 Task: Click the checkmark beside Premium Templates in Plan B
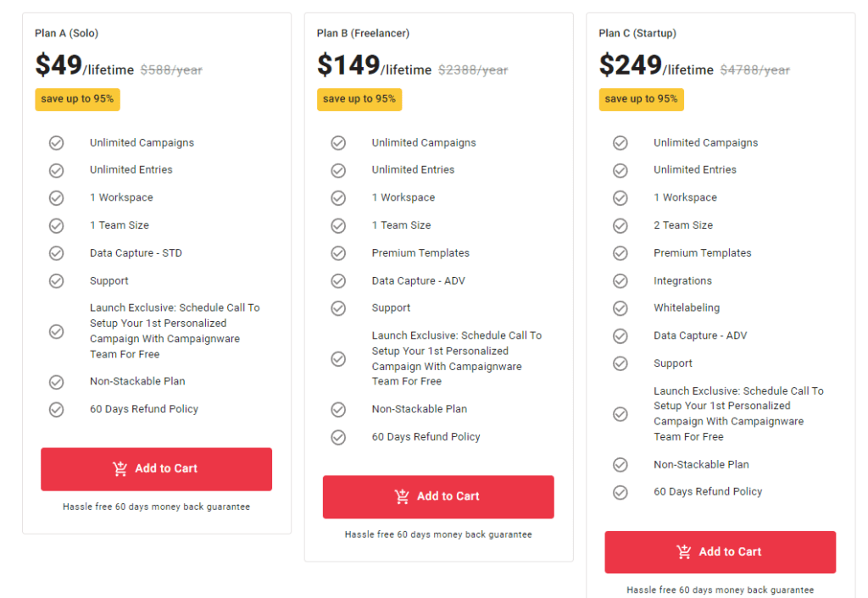[338, 252]
